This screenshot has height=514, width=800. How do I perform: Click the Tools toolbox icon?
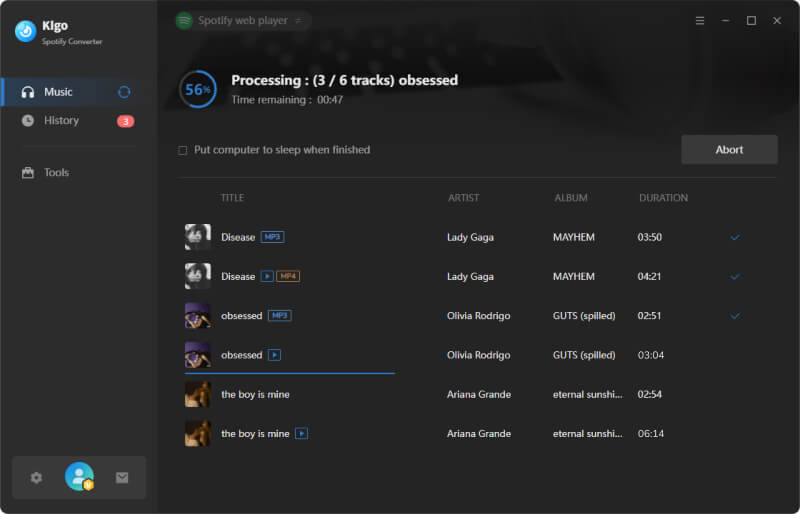click(28, 173)
